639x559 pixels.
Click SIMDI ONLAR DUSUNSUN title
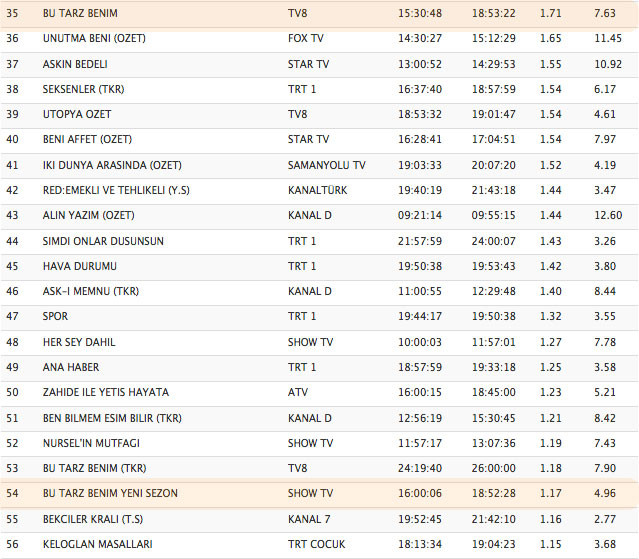103,241
